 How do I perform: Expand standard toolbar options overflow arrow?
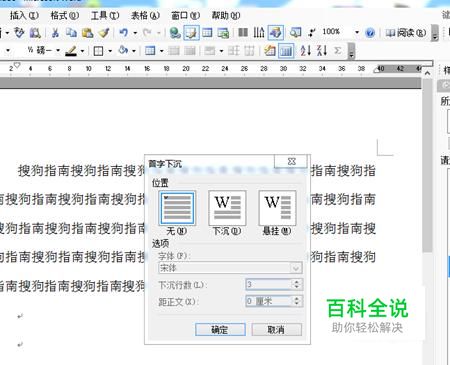(435, 33)
